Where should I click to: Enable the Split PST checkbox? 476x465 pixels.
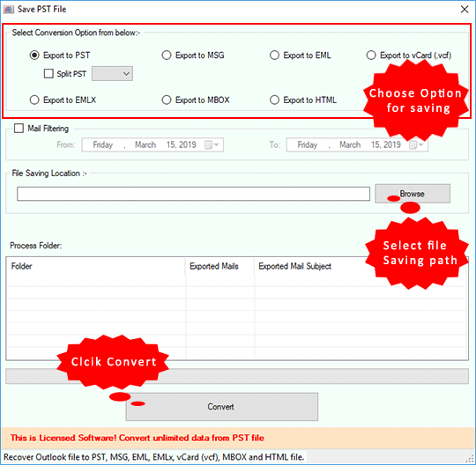coord(48,73)
